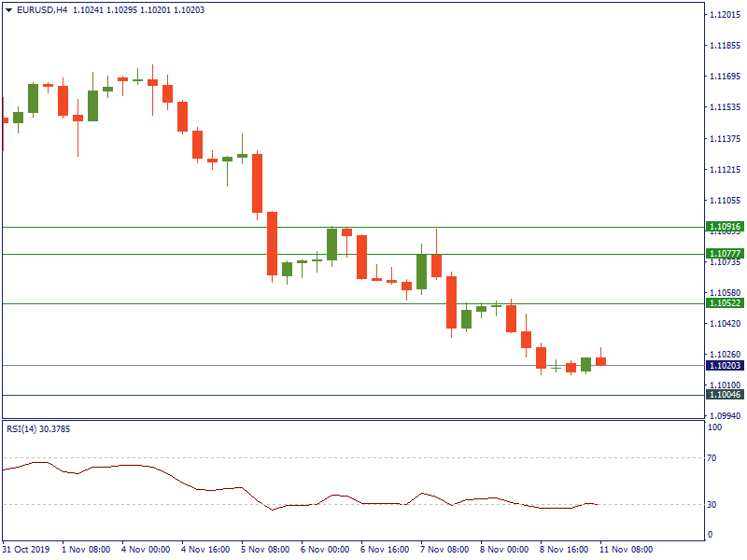
Task: Select the 1.10046 support level tag
Action: click(x=725, y=395)
